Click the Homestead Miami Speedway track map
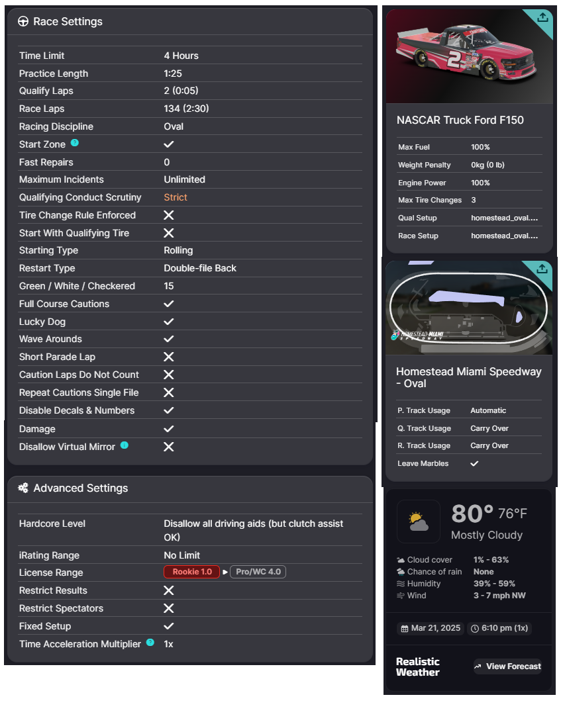The height and width of the screenshot is (728, 563). (x=469, y=308)
